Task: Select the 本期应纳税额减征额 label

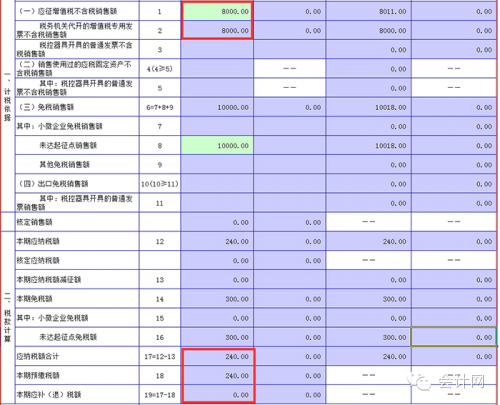Action: (49, 280)
